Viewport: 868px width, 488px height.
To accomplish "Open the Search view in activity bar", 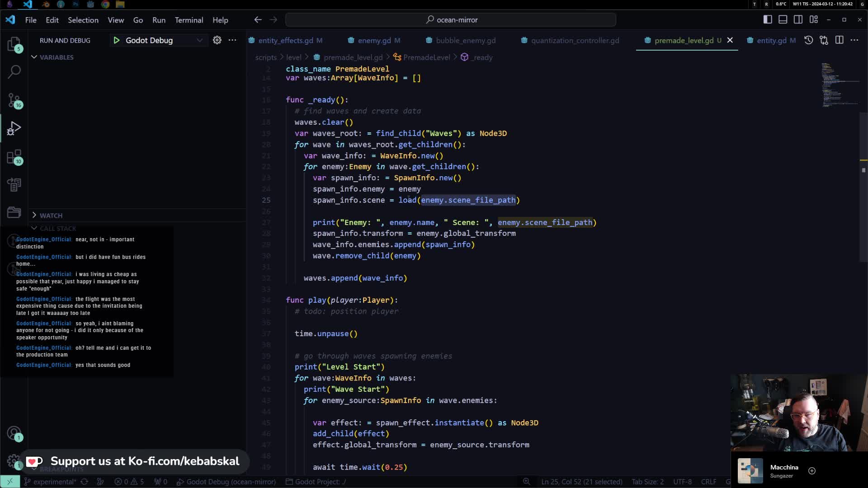I will [x=14, y=71].
